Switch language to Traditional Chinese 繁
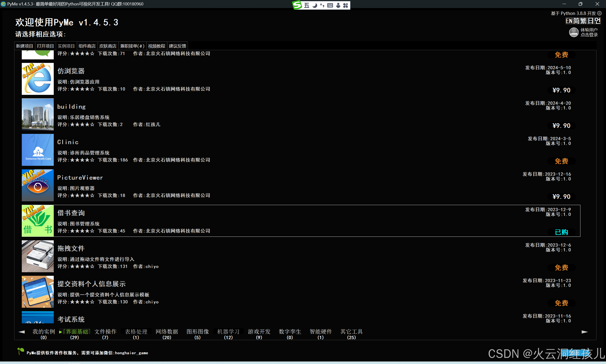 (x=583, y=21)
